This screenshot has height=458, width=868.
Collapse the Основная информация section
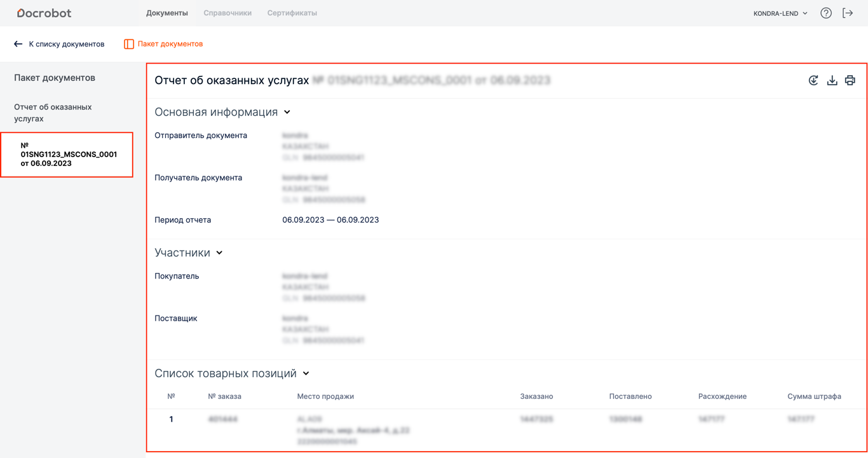tap(287, 113)
